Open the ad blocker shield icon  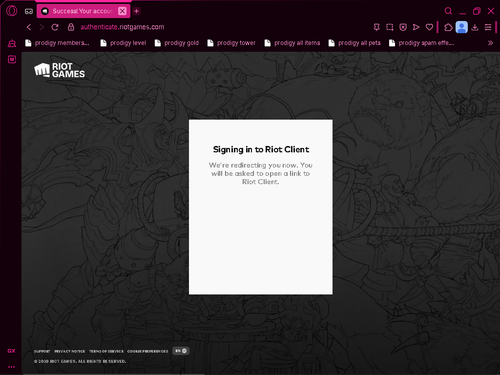point(403,27)
